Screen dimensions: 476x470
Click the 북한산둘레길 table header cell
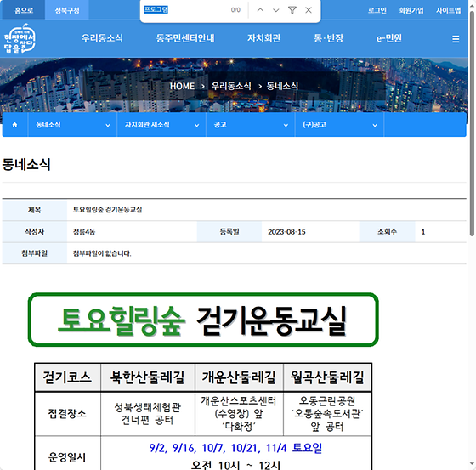(148, 377)
